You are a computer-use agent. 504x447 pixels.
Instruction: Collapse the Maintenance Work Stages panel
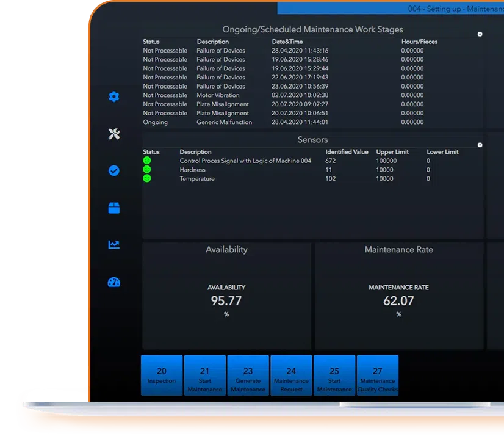pyautogui.click(x=480, y=34)
